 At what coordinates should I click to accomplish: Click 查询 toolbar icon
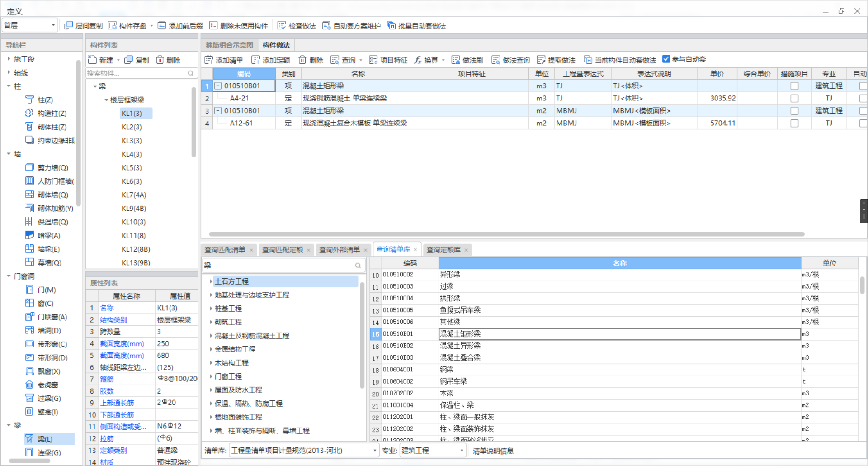tap(335, 60)
